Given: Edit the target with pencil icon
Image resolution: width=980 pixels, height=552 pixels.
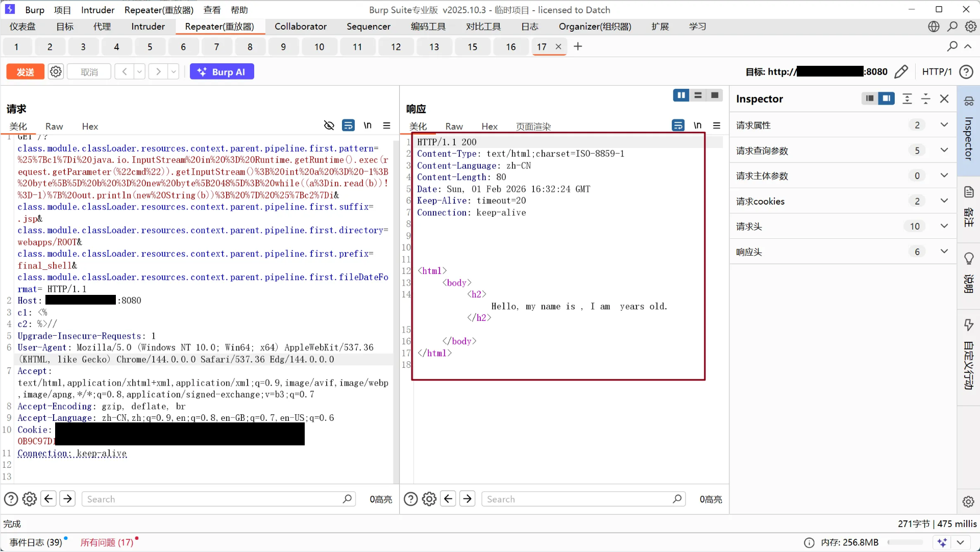Looking at the screenshot, I should tap(901, 72).
